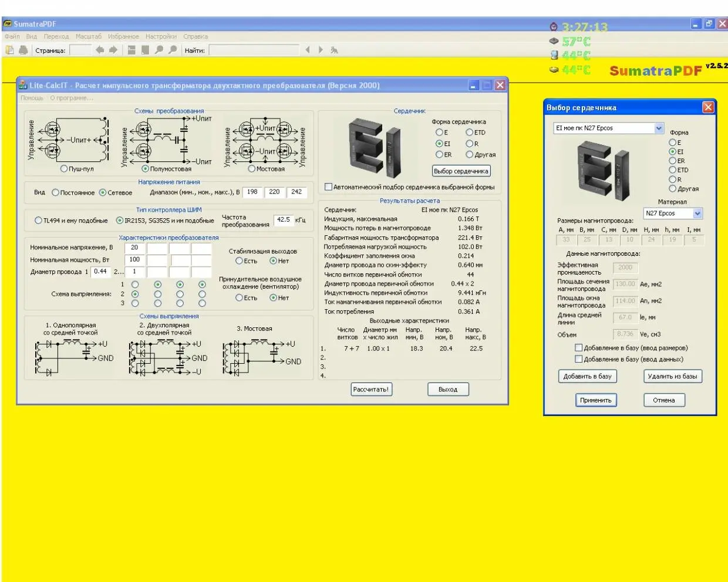Click the full-bridge circuit schematic
Viewport: 728px width, 582px height.
[265, 141]
